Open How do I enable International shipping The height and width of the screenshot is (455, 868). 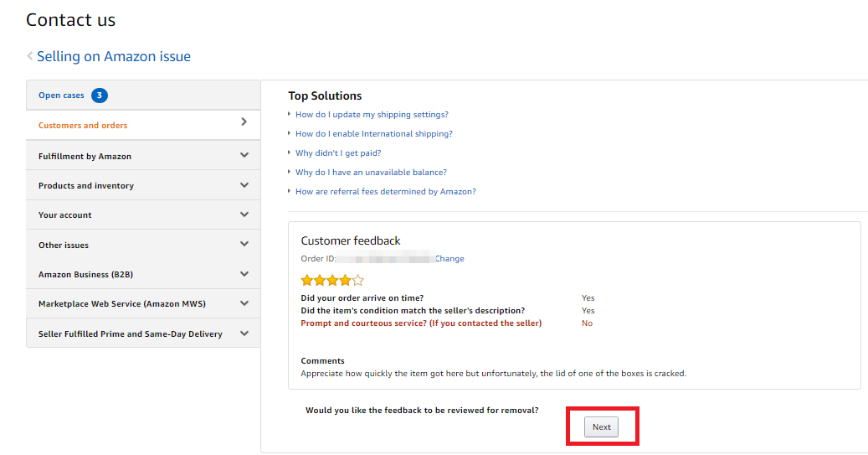coord(373,133)
